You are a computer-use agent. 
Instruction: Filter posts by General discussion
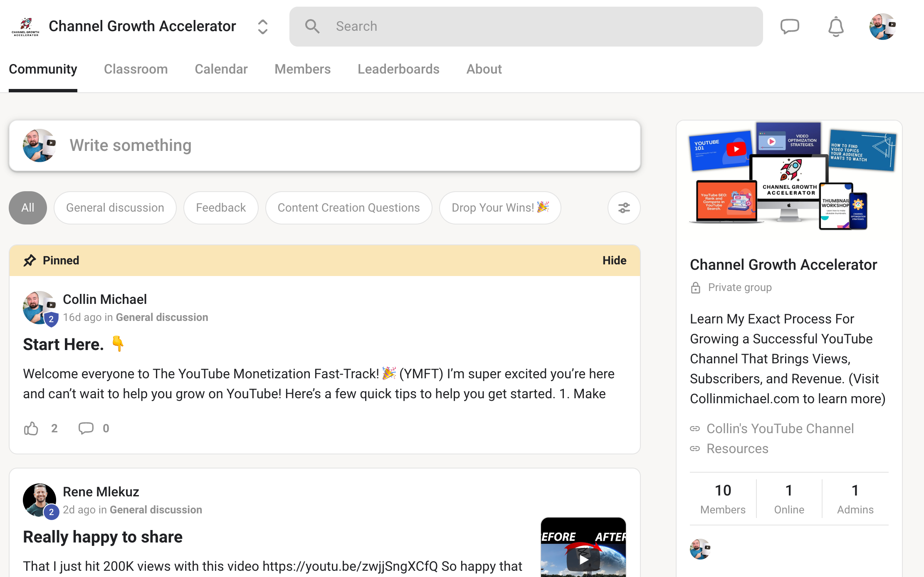tap(115, 208)
